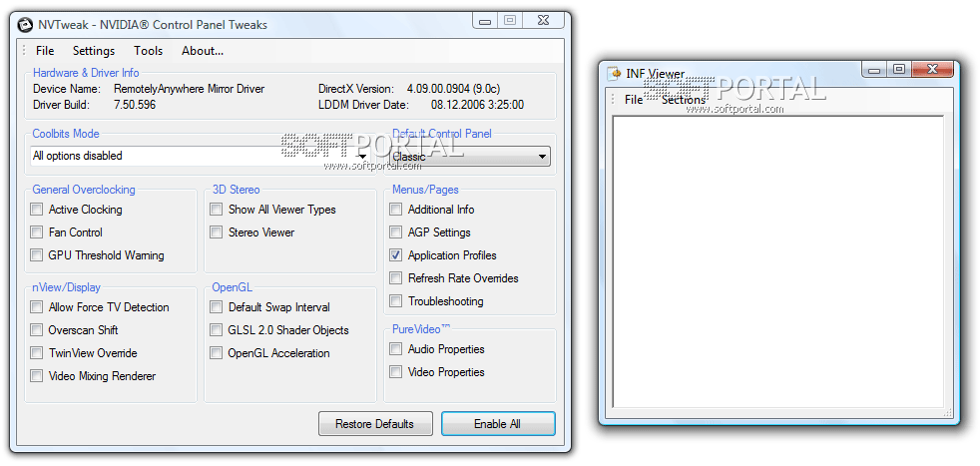Enable the Fan Control checkbox

pos(37,233)
